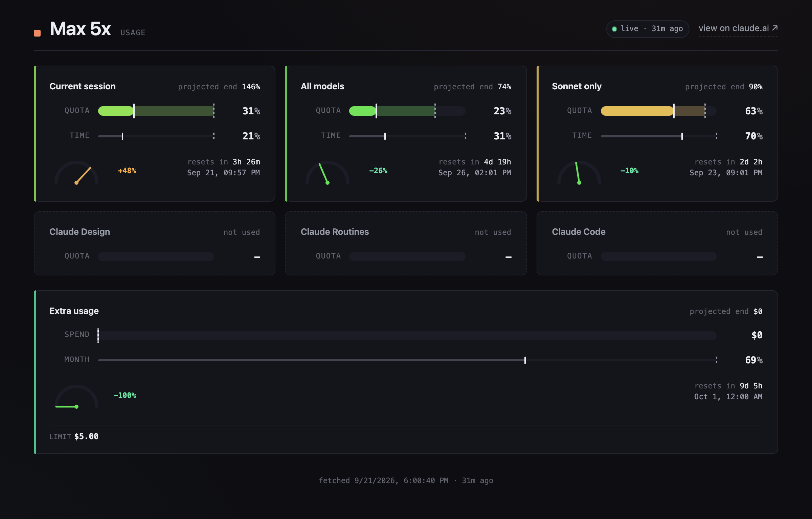
Task: Click resets in 9d 5h text
Action: tap(729, 386)
